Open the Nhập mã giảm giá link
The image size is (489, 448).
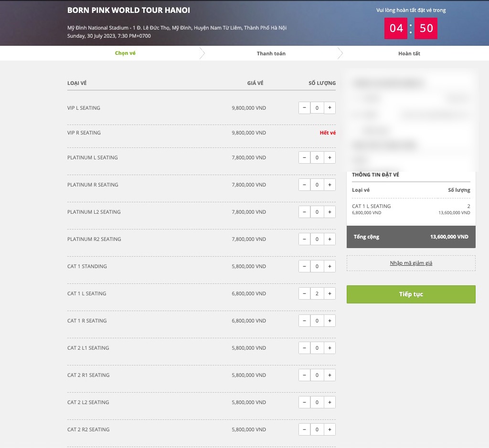(411, 263)
